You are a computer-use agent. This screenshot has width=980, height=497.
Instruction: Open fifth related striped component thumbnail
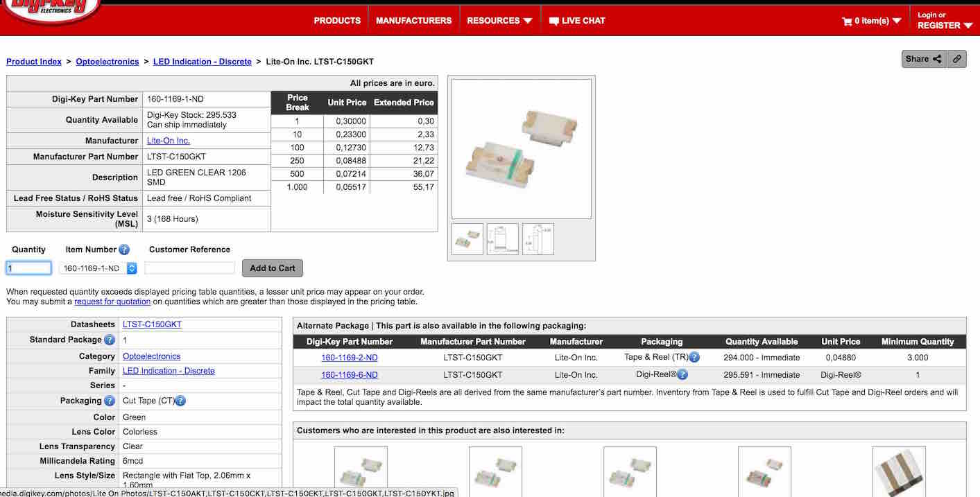point(899,471)
